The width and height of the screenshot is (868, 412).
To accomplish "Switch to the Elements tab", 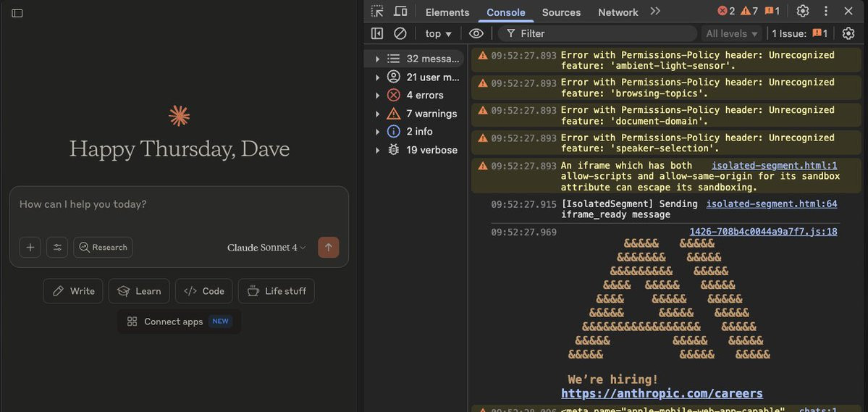I will pos(447,12).
